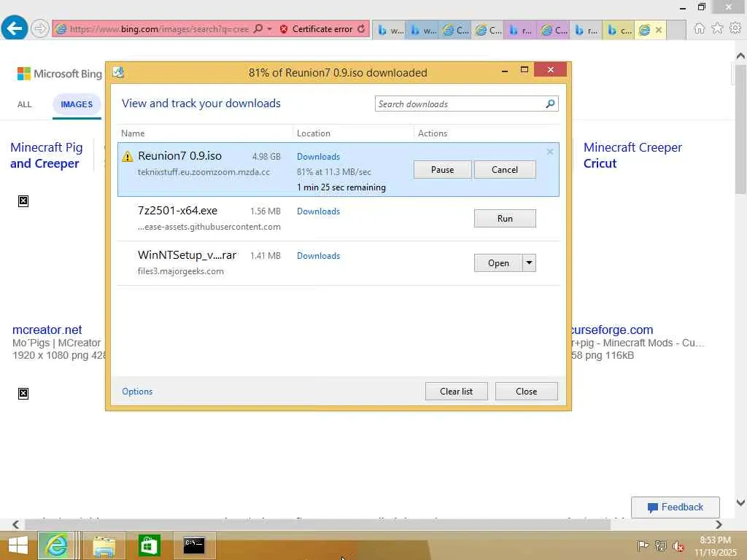This screenshot has height=560, width=747.
Task: Select the WinNTSetup rar entry
Action: tap(338, 262)
